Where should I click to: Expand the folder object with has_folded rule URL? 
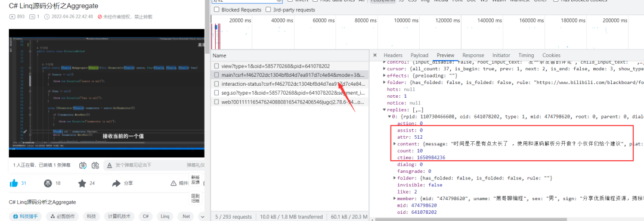[385, 82]
